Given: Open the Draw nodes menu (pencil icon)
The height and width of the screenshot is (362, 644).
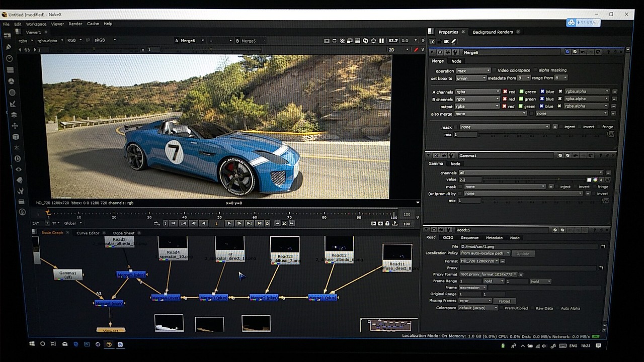Looking at the screenshot, I should pyautogui.click(x=9, y=47).
